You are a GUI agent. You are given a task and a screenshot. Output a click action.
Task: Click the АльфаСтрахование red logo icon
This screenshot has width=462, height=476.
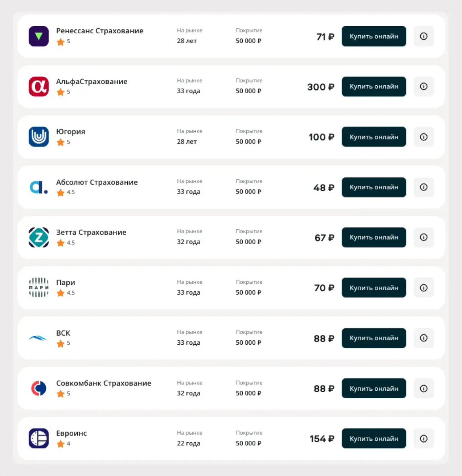tap(38, 86)
